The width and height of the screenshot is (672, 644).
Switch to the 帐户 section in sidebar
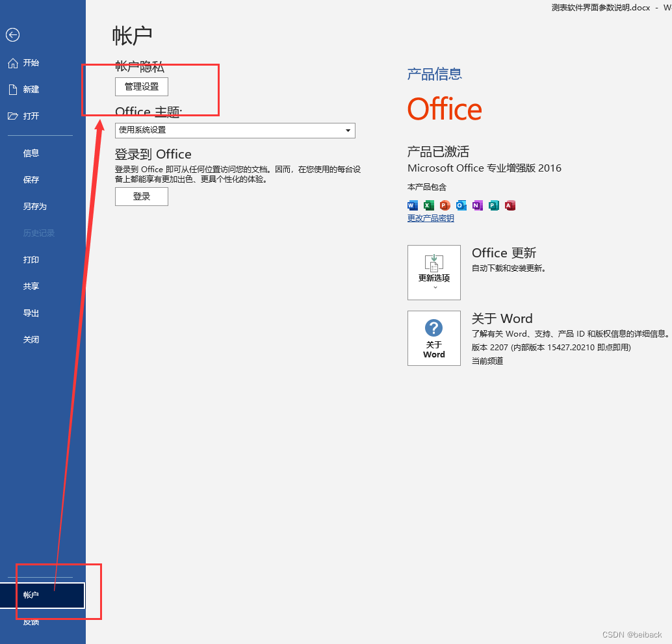coord(31,596)
